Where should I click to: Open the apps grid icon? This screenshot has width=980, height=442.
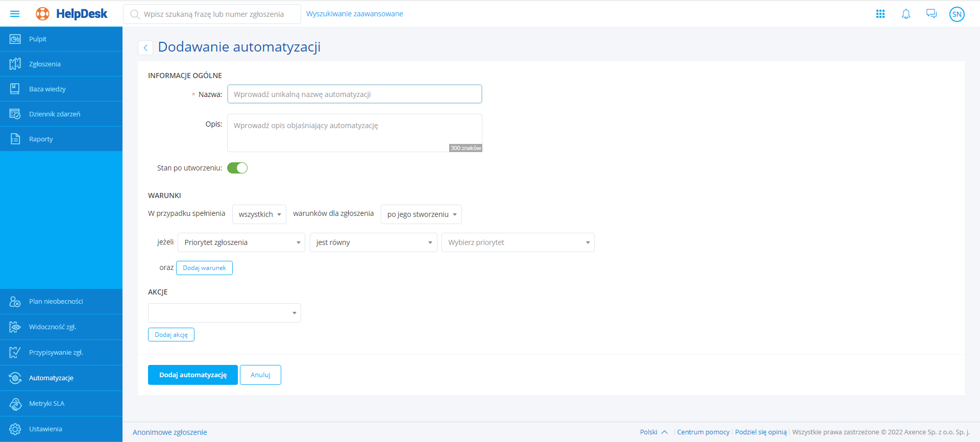click(880, 14)
